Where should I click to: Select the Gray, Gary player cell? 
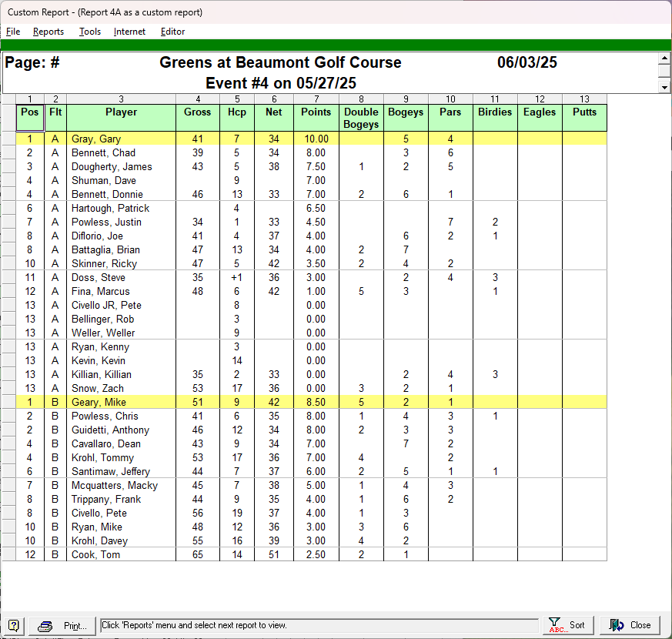point(96,139)
